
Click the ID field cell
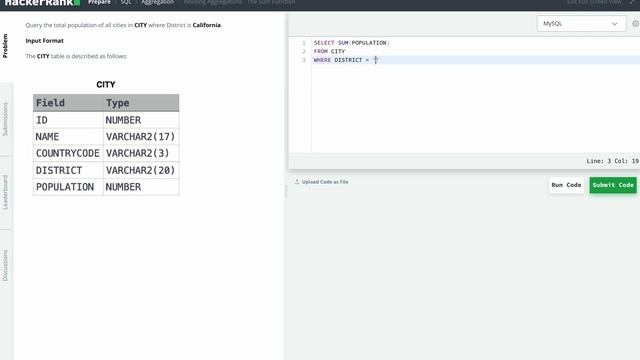point(68,120)
